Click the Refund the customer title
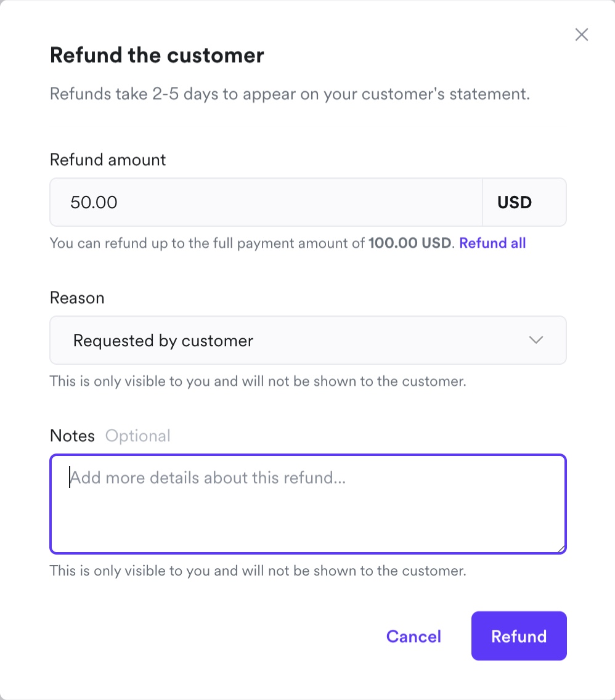The image size is (615, 700). click(157, 55)
